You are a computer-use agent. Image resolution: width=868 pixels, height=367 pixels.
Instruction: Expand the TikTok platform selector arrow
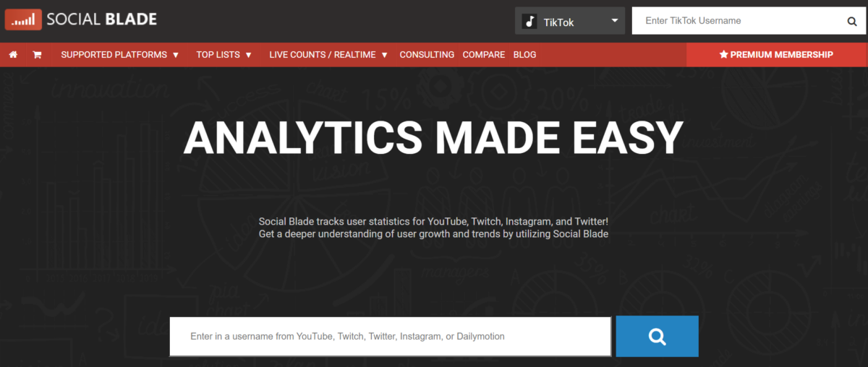tap(615, 21)
